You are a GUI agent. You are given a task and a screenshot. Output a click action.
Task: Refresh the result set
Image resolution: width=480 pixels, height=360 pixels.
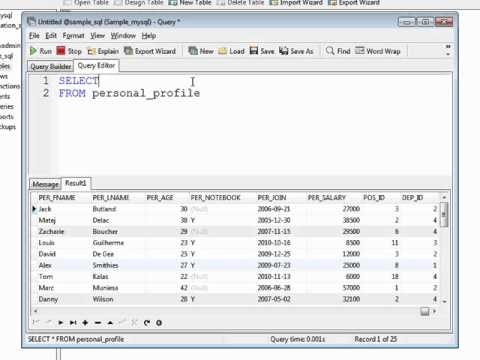point(147,323)
